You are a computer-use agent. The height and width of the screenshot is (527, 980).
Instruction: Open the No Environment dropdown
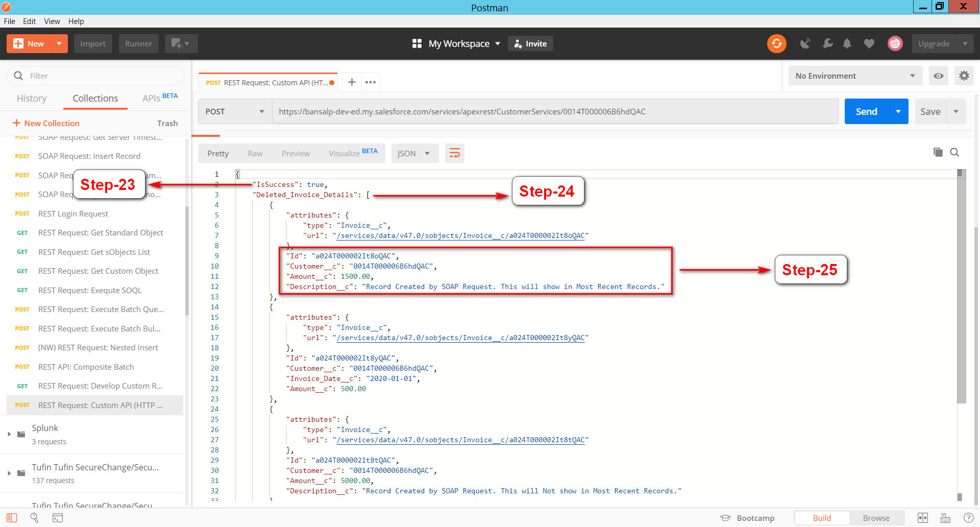click(x=855, y=76)
